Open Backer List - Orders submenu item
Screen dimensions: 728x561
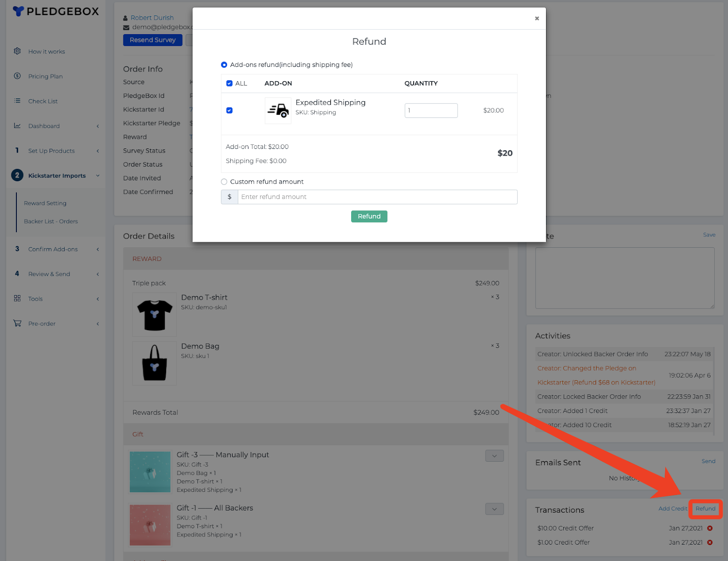tap(51, 221)
